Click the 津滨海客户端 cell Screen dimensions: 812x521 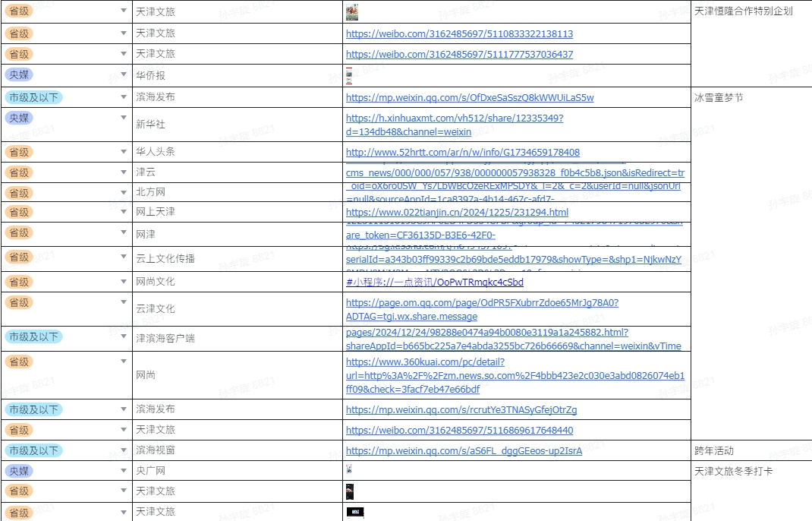(x=238, y=339)
